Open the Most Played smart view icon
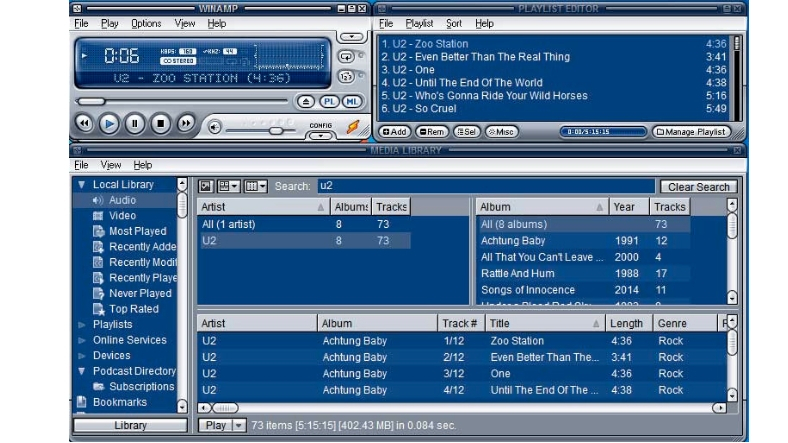This screenshot has width=788, height=443. [98, 232]
